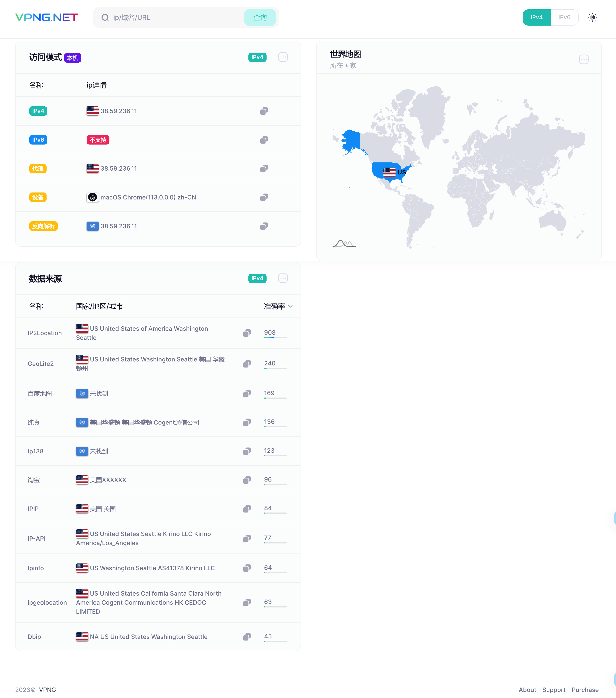Screen dimensions: 616x698
Task: Expand the 准确率 sort chevron
Action: pos(290,306)
